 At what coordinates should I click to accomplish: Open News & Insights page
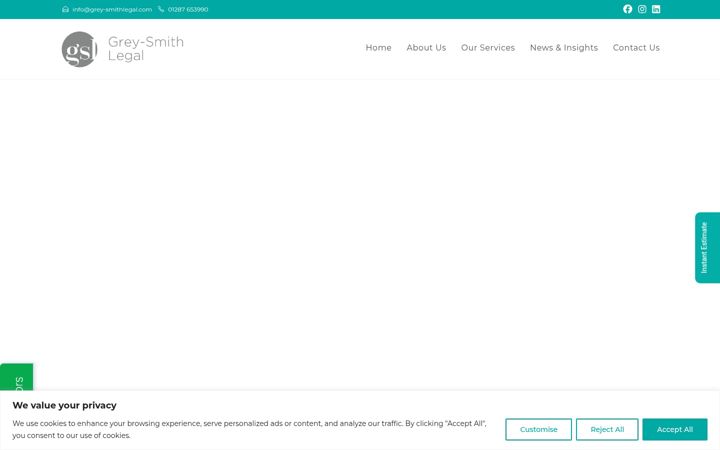[564, 48]
